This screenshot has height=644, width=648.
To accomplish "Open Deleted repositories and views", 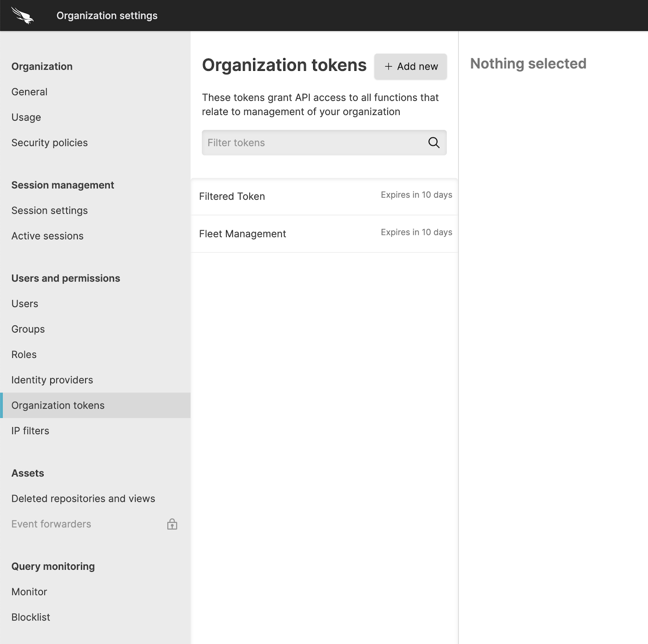I will click(x=83, y=499).
